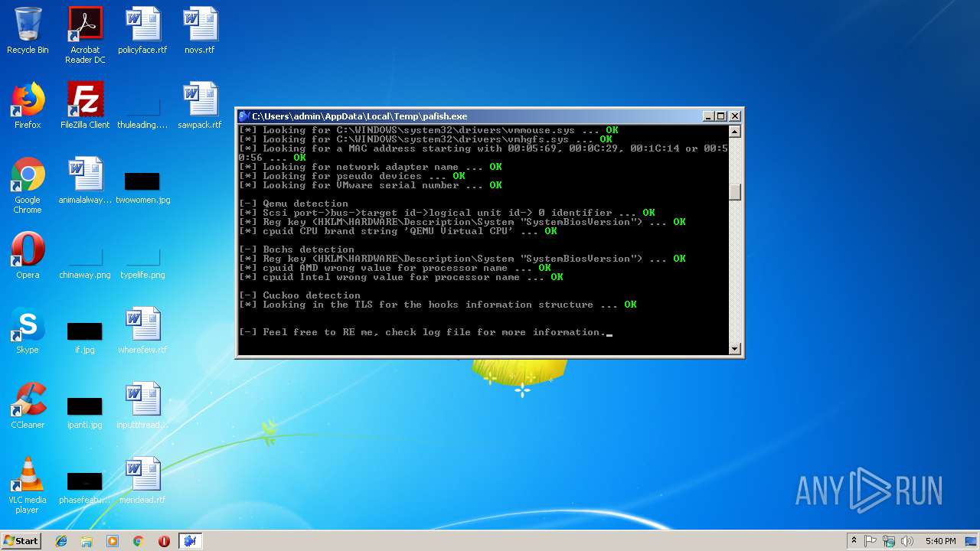Open the Recycle Bin desktop icon
The image size is (980, 551).
(x=28, y=31)
